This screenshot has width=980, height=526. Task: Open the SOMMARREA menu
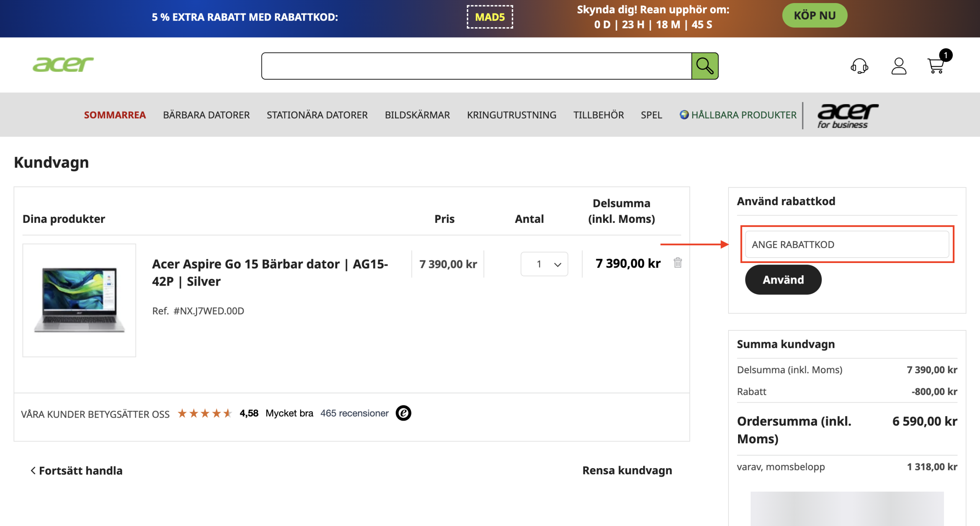[115, 115]
